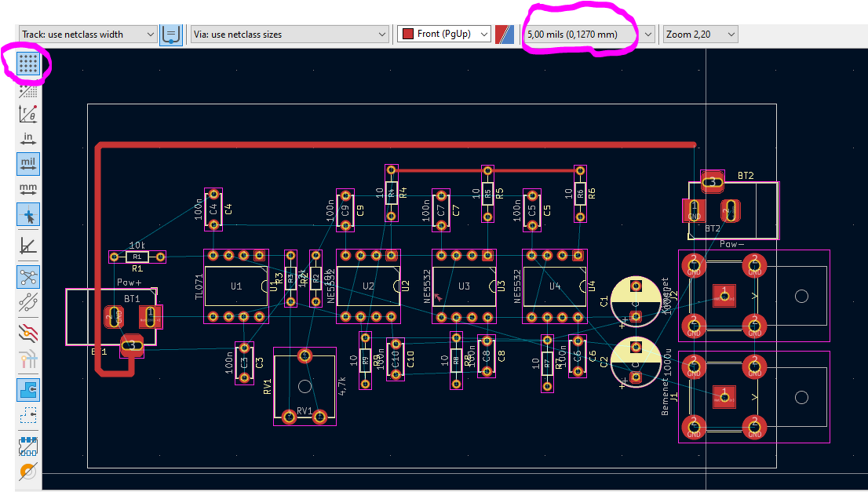Select capacitor C4 footprint
868x492 pixels.
tap(213, 210)
